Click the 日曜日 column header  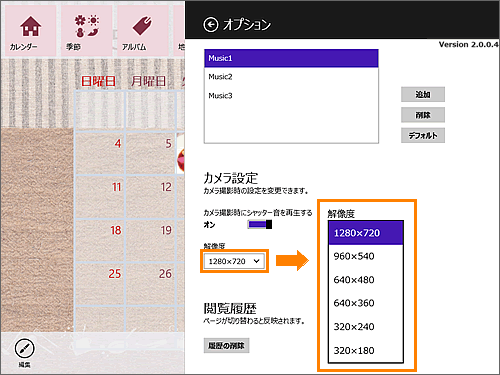[x=98, y=81]
